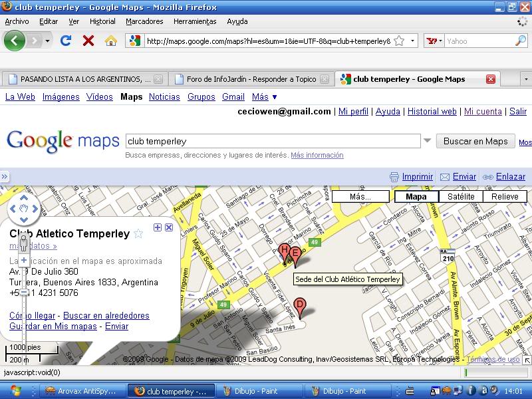
Task: Click the Imprimir printer icon
Action: (x=394, y=177)
